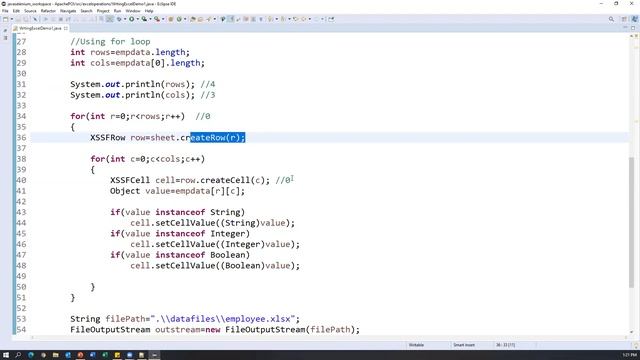Open the Window menu
Screen dimensions: 640x360
coord(133,11)
